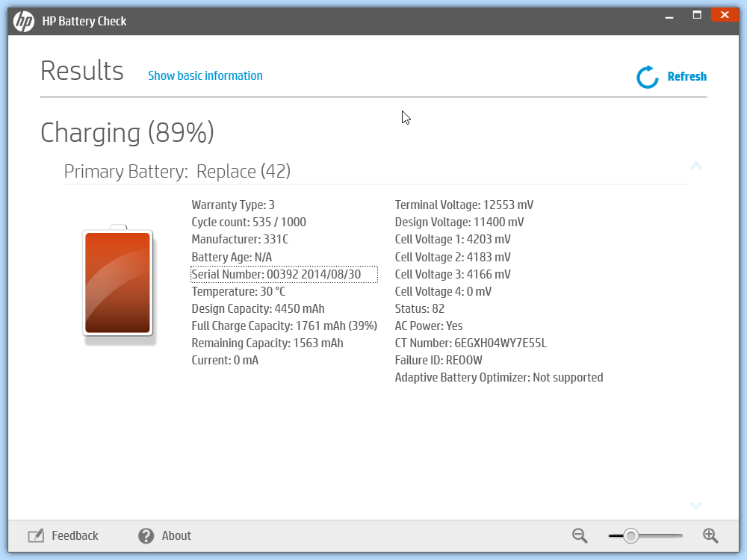Click Failure ID: RE00W text
This screenshot has width=747, height=560.
[x=438, y=360]
